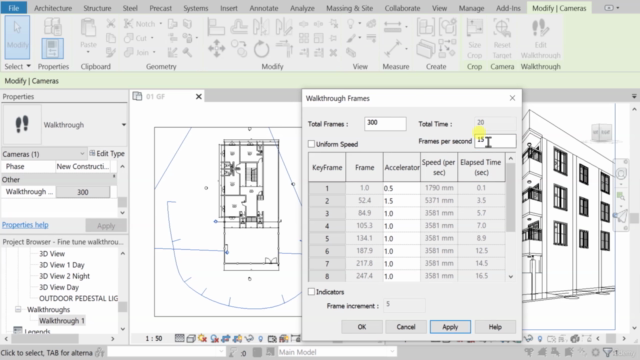Click the Shadows off icon in view bar
Viewport: 640px width, 360px height.
[x=214, y=338]
